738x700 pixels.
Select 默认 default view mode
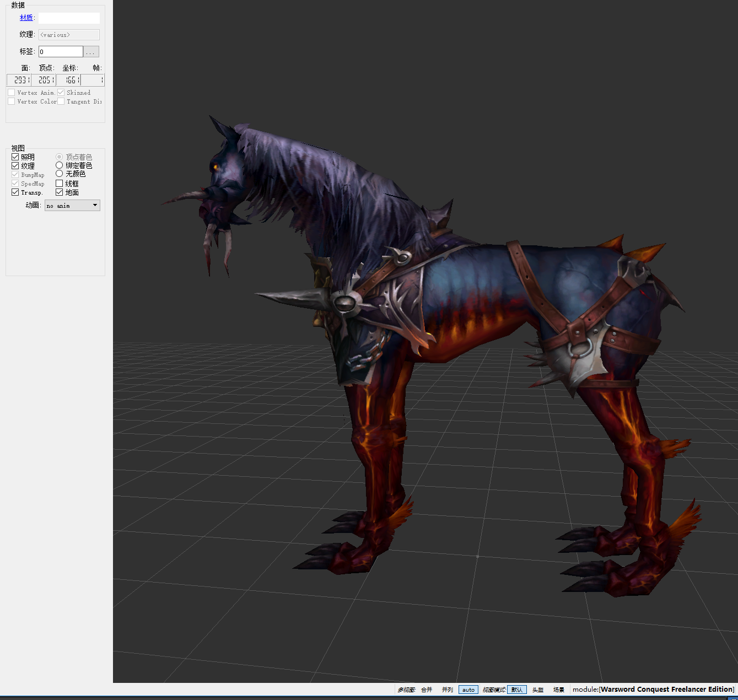516,690
